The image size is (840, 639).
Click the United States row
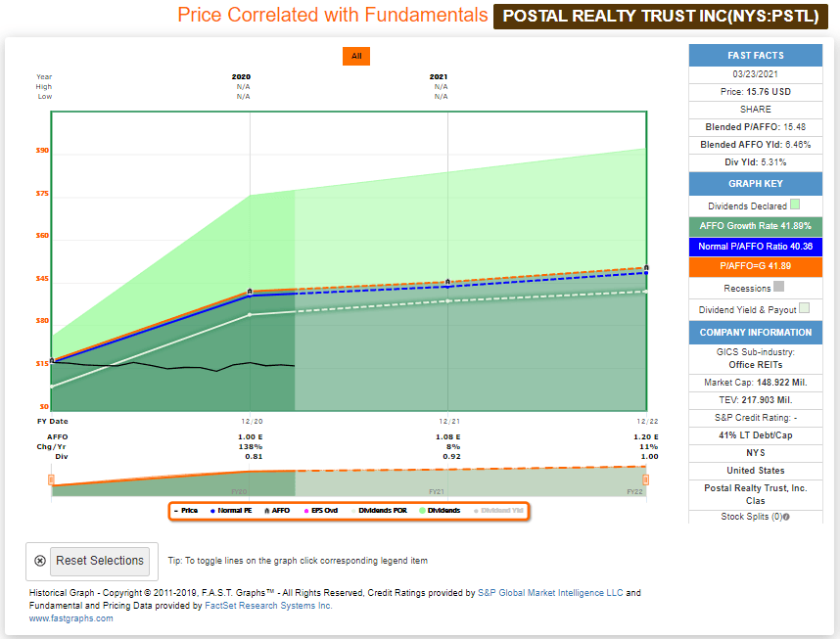(x=756, y=471)
